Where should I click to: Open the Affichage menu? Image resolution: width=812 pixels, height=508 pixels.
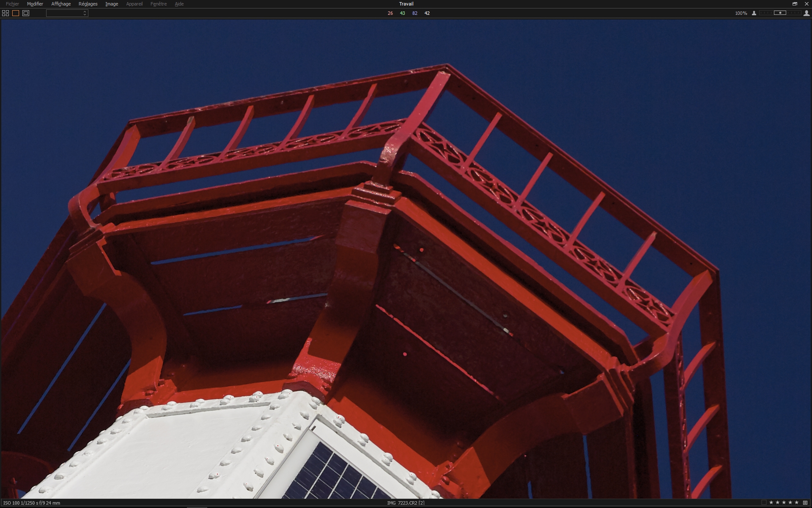pyautogui.click(x=61, y=4)
